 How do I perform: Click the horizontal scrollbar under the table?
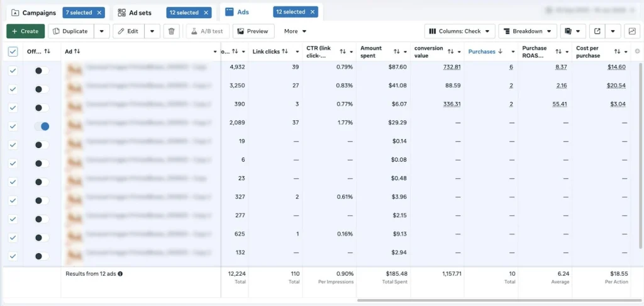tap(497, 300)
